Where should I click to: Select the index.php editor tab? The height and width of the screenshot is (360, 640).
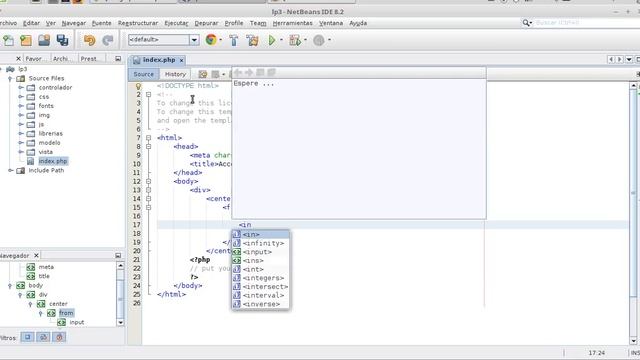click(x=158, y=60)
